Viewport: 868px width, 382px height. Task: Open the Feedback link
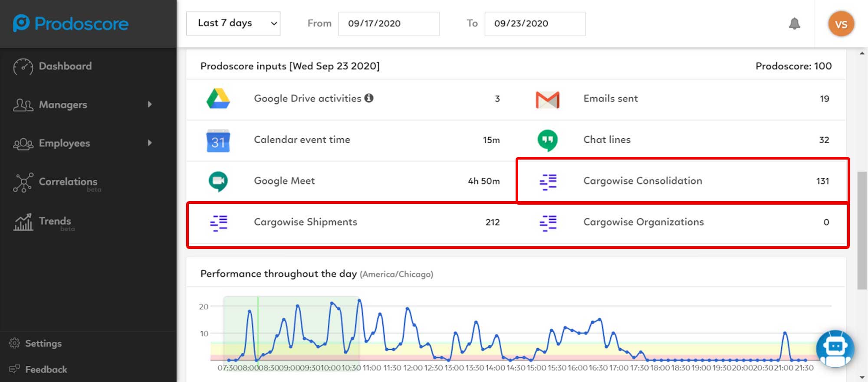point(46,369)
